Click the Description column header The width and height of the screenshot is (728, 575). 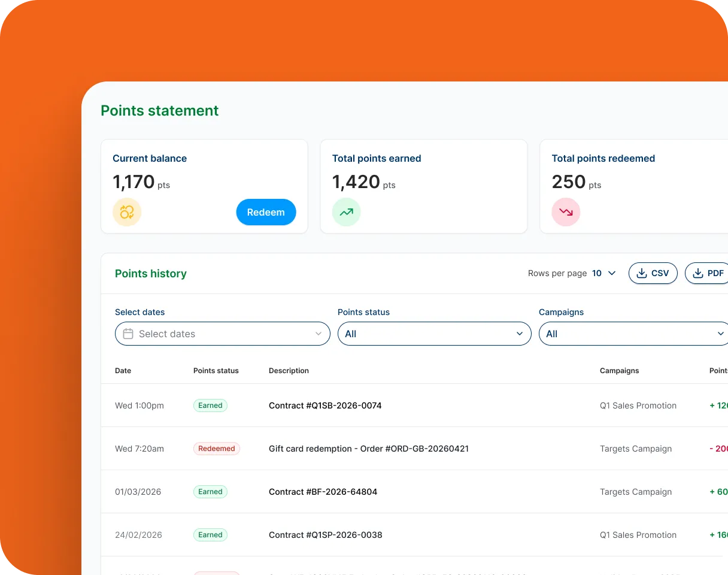(289, 371)
